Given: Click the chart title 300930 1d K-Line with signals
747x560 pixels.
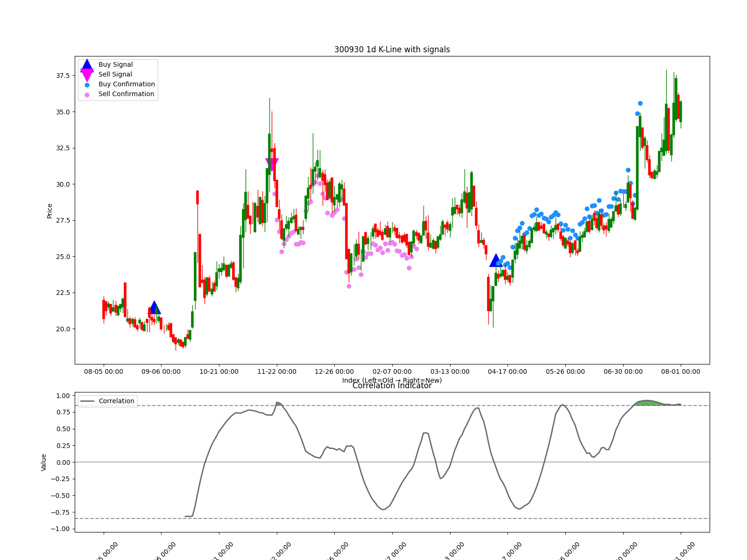Looking at the screenshot, I should (392, 49).
